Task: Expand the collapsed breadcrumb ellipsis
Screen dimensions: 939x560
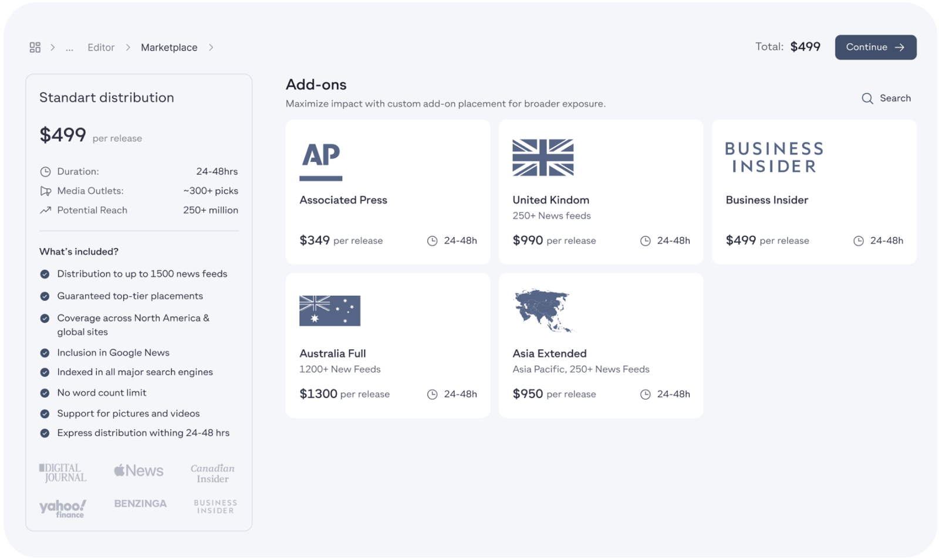Action: (69, 48)
